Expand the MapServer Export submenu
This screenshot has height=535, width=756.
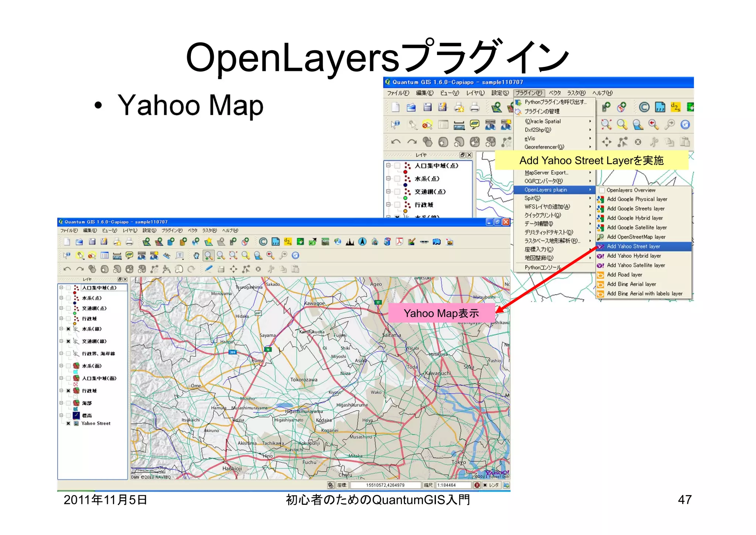pyautogui.click(x=554, y=173)
